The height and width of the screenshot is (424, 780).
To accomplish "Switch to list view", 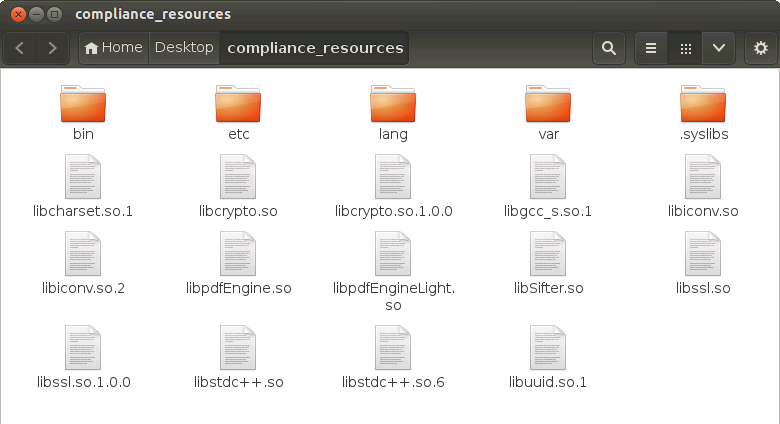I will click(x=651, y=48).
